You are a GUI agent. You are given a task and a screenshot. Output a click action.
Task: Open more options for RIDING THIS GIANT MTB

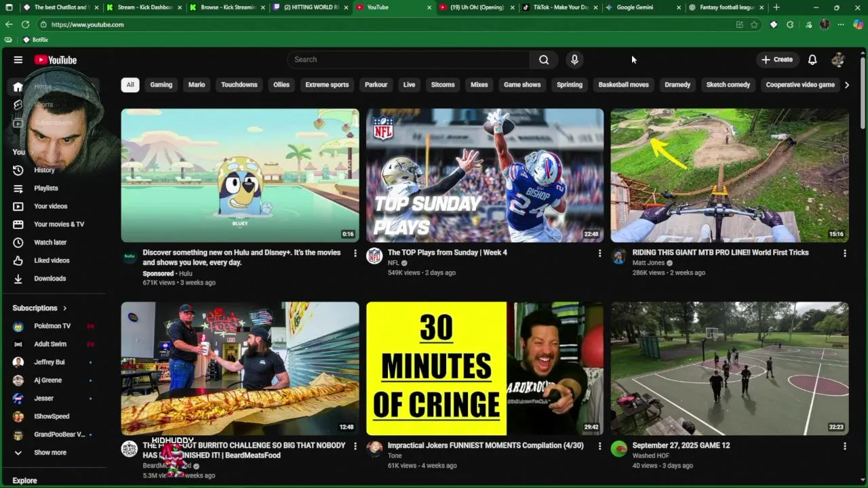click(844, 253)
